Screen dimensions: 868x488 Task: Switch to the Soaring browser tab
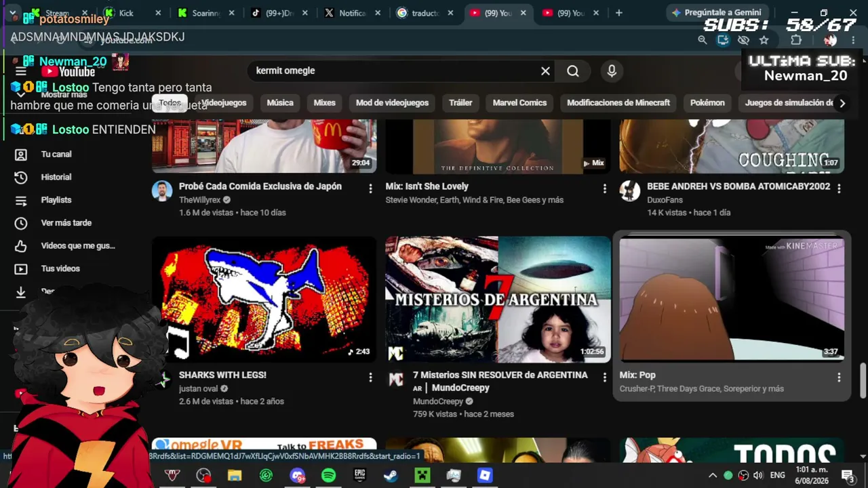click(206, 13)
